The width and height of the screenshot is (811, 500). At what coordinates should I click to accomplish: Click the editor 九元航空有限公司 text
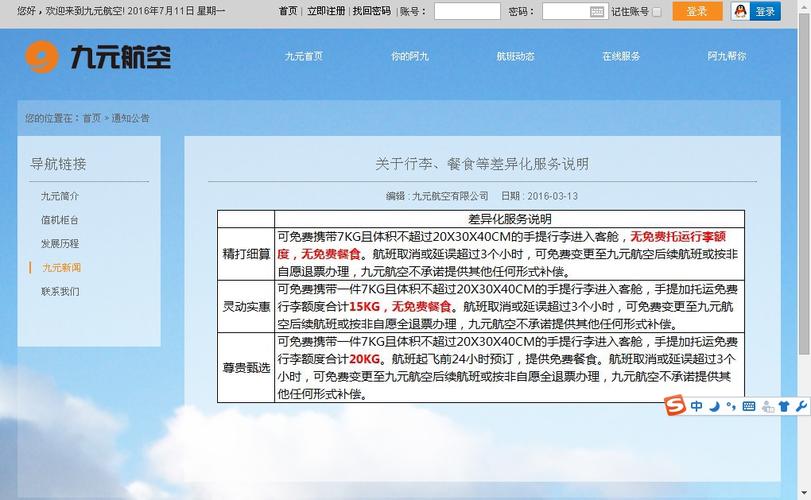450,196
